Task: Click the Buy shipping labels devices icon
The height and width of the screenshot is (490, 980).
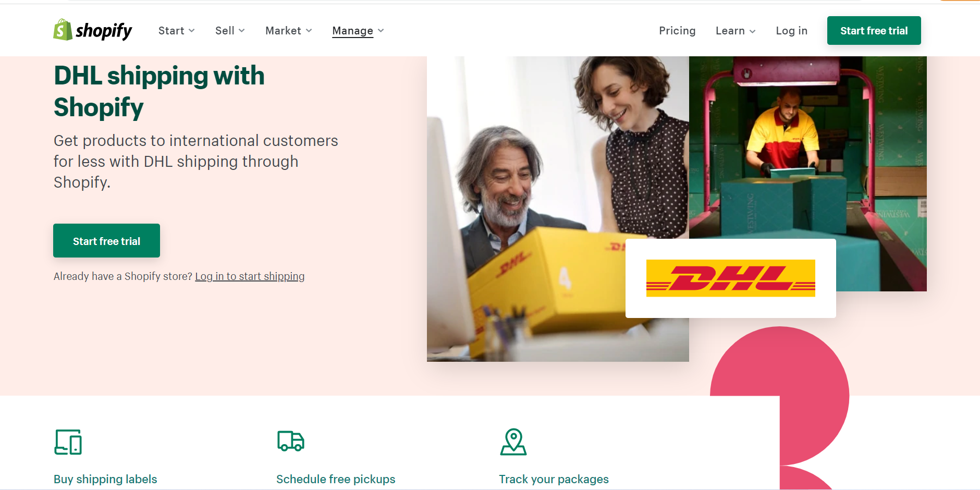Action: 68,442
